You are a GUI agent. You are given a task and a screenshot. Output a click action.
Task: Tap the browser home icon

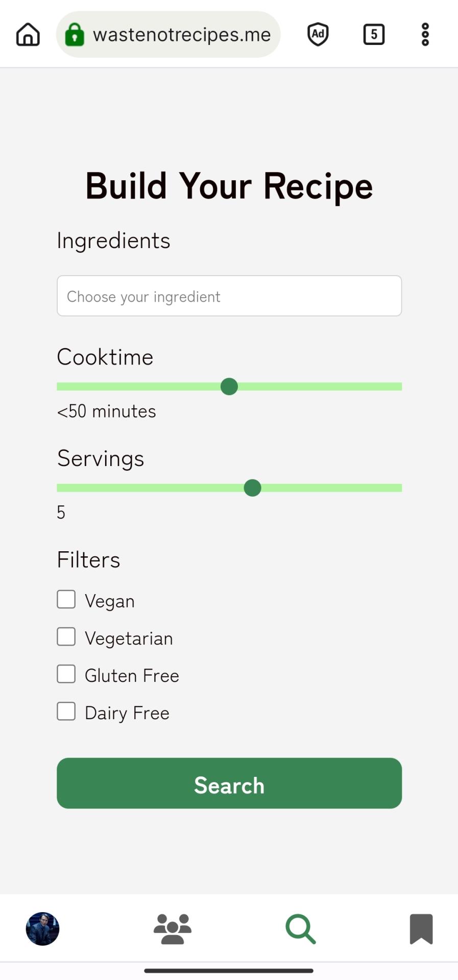(28, 35)
